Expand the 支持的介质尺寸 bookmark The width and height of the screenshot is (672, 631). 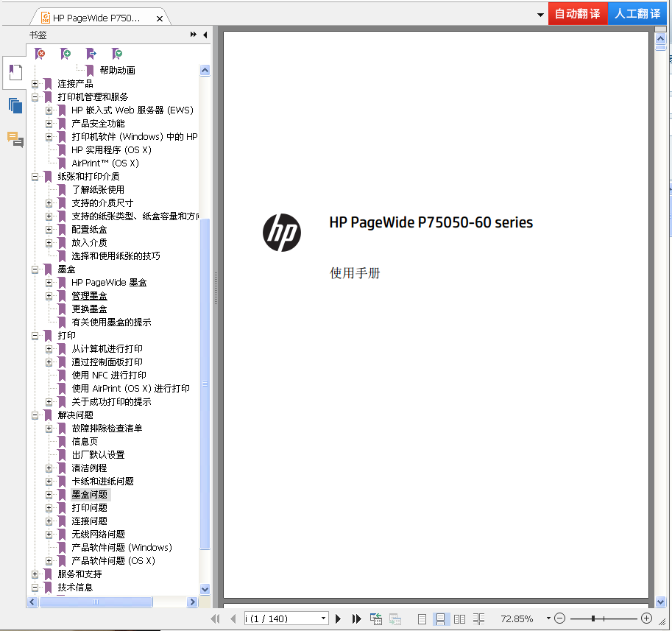pyautogui.click(x=49, y=202)
